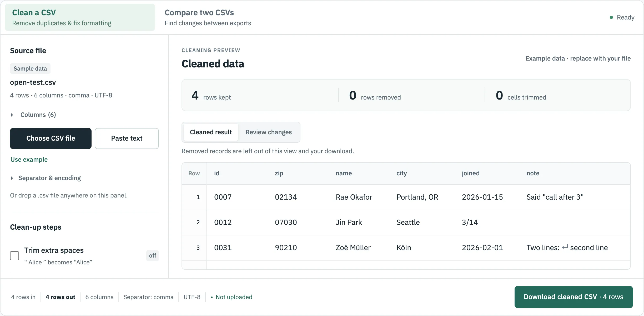This screenshot has height=316, width=644.
Task: Click 'Example data · replace with your file'
Action: click(578, 58)
